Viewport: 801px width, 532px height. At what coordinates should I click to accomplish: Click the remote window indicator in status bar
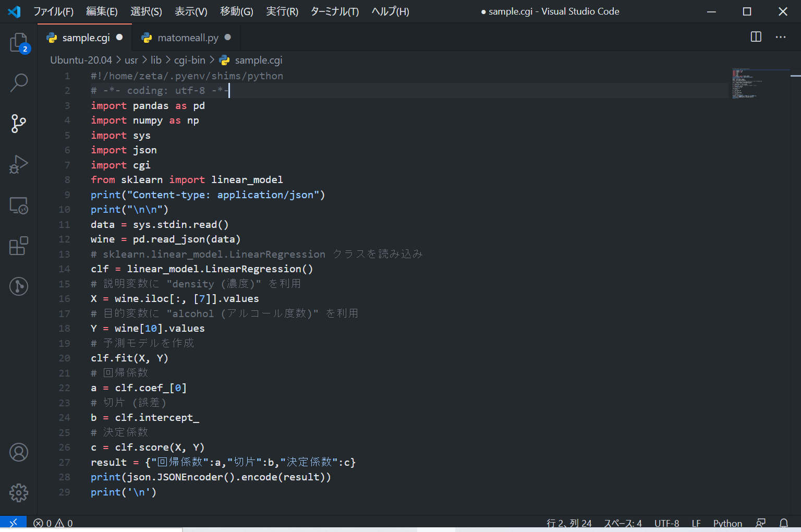tap(13, 523)
